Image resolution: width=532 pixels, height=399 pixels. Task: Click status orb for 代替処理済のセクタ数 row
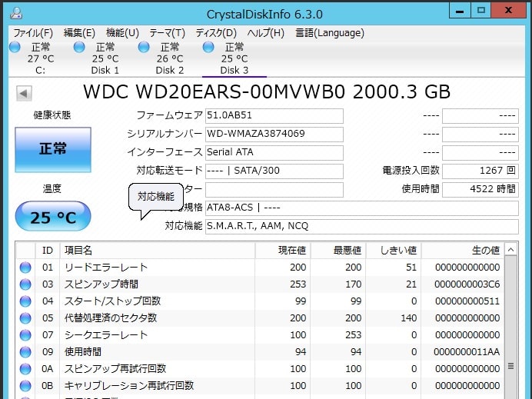(25, 318)
